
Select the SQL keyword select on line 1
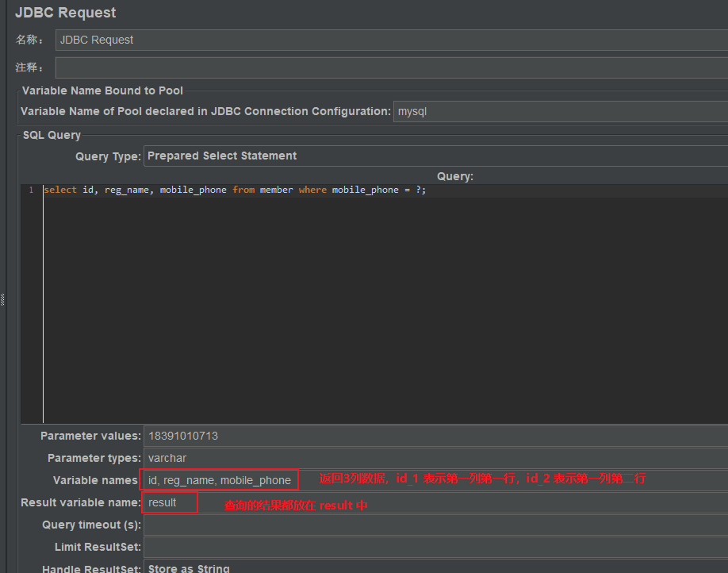tap(60, 190)
